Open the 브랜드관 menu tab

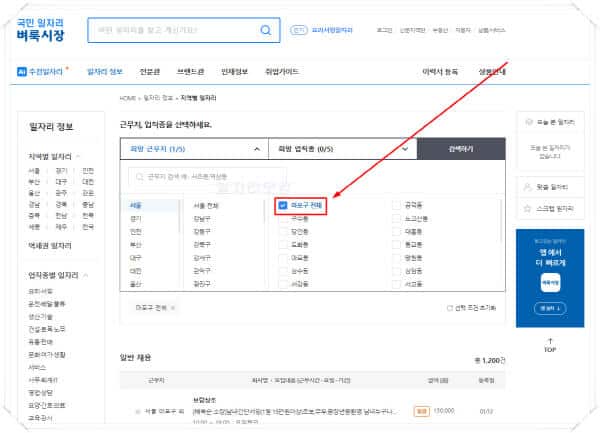190,72
